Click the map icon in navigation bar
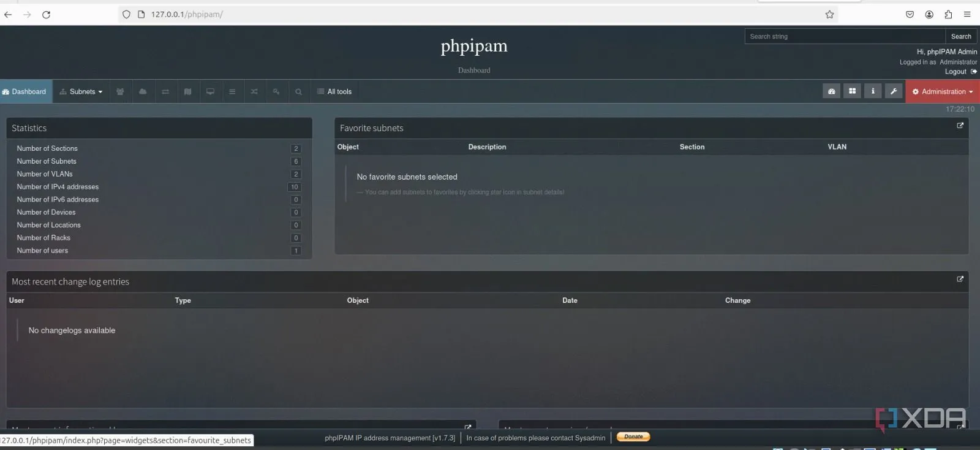 (188, 92)
